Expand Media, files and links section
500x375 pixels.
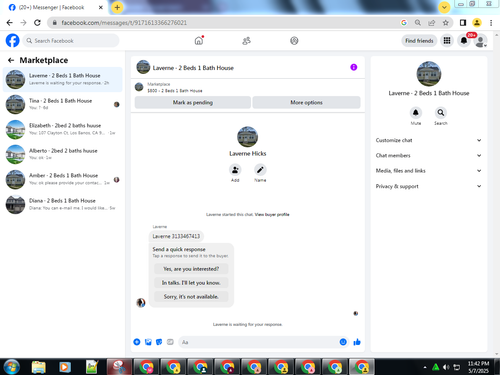coord(429,171)
